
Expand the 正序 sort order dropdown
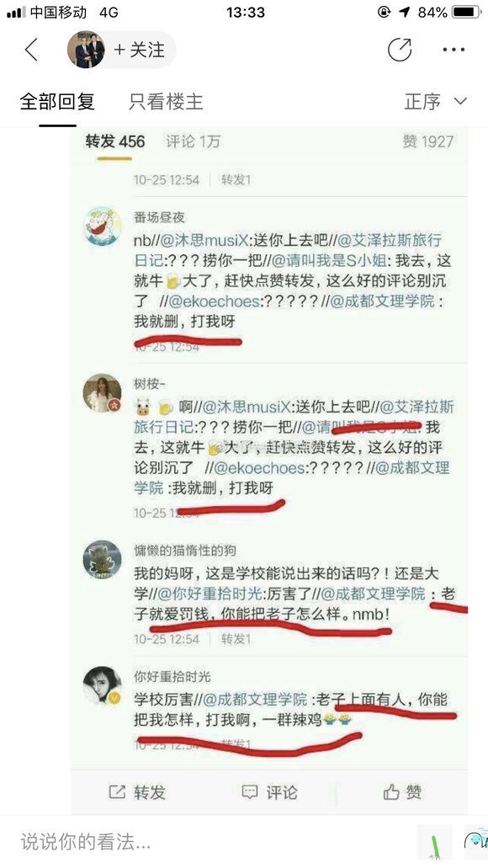[x=436, y=102]
